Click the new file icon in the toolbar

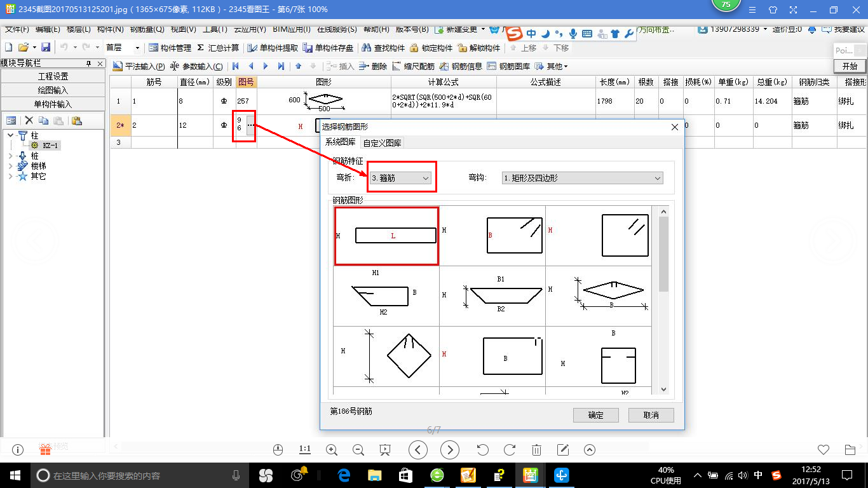[9, 48]
